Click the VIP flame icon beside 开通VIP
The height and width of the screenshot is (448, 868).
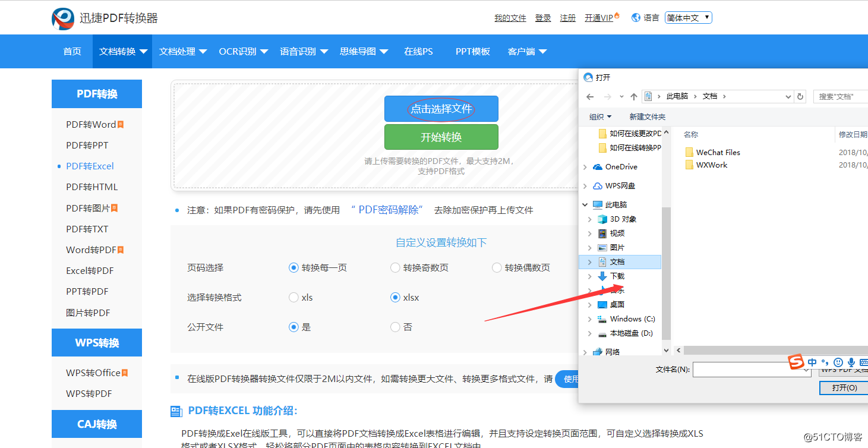pos(617,15)
